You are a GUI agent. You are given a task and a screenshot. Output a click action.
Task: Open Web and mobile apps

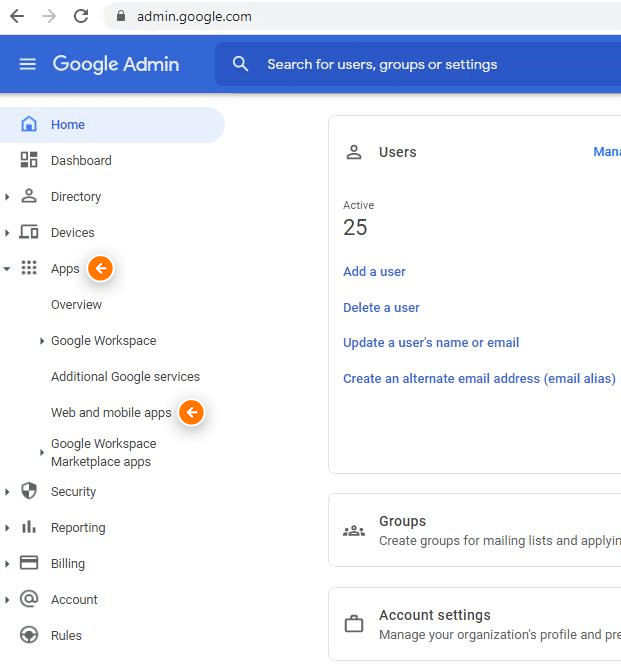click(x=111, y=412)
